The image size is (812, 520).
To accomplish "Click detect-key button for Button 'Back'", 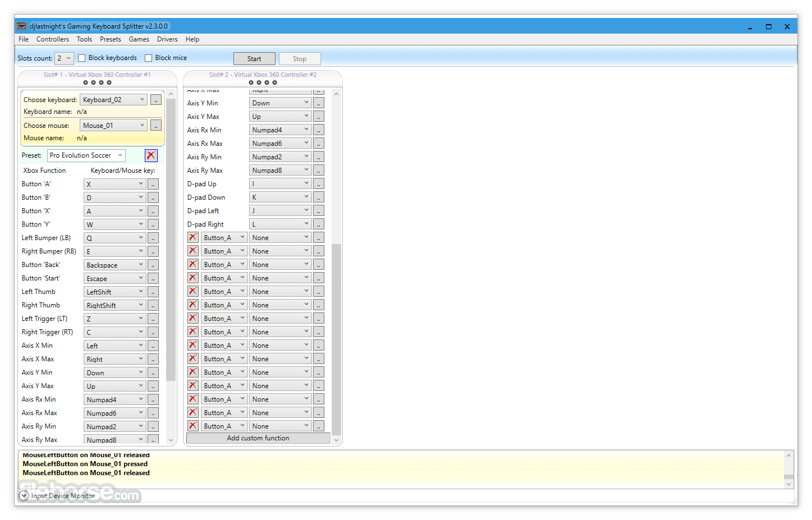I will tap(153, 265).
